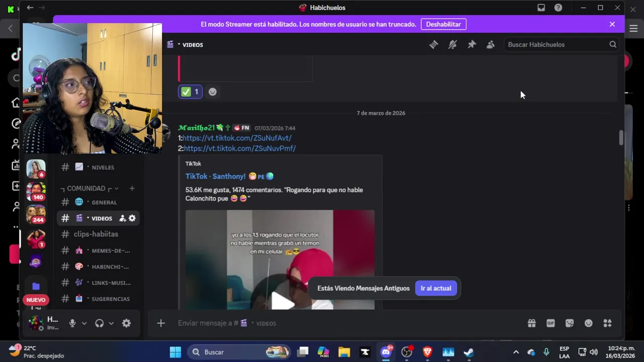Open the blue server folder icon
644x362 pixels.
tap(36, 286)
